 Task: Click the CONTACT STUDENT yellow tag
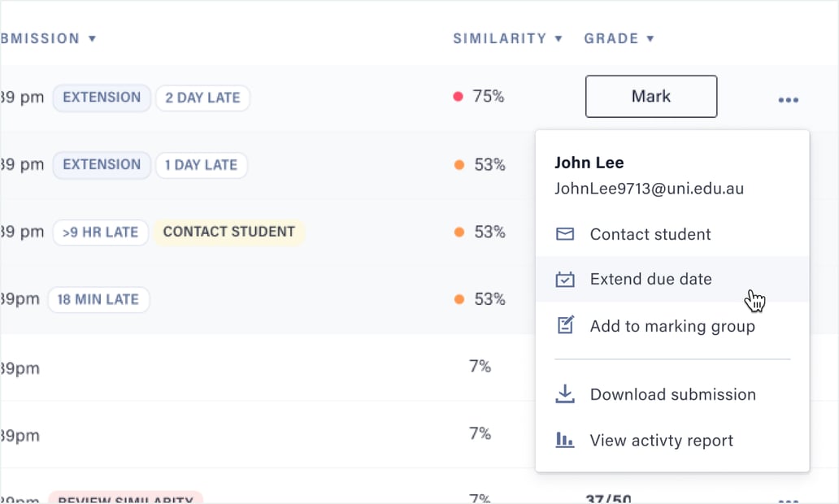tap(228, 232)
